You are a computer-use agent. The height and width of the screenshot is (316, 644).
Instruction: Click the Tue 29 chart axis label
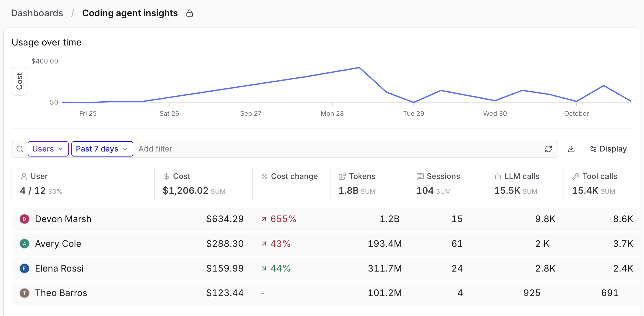pyautogui.click(x=414, y=113)
